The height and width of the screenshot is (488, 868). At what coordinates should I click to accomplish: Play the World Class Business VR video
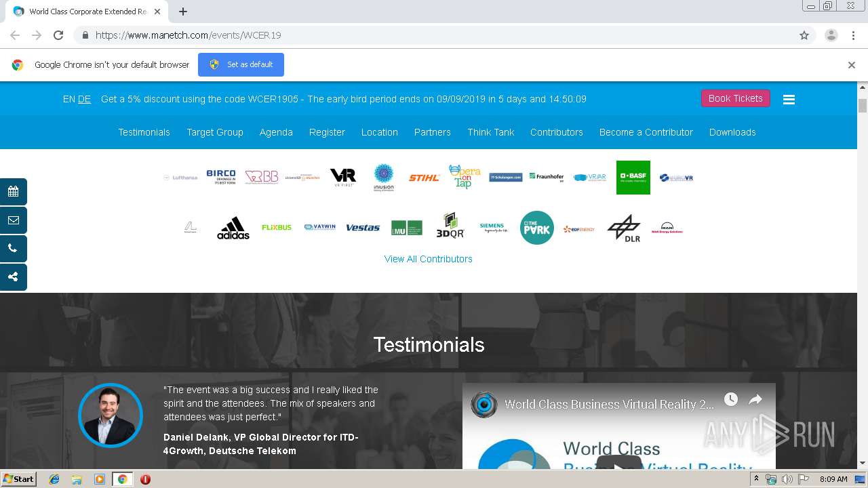pos(619,465)
